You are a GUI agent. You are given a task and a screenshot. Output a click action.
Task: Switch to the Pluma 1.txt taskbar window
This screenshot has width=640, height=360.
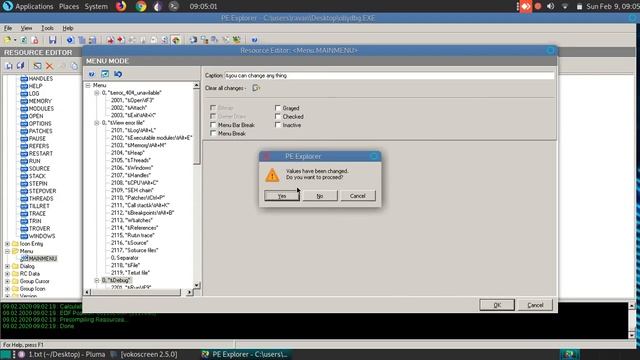tap(61, 354)
